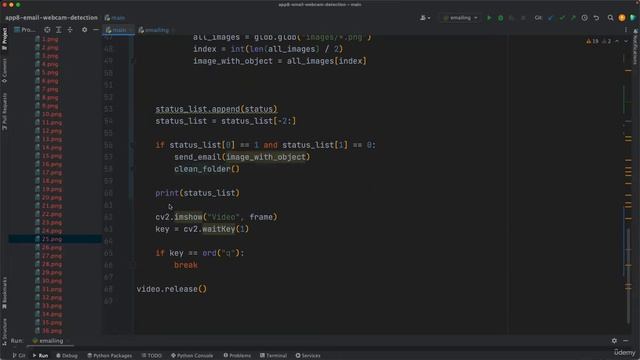The image size is (640, 360).
Task: Open Notifications sidebar on right edge
Action: coord(636,46)
